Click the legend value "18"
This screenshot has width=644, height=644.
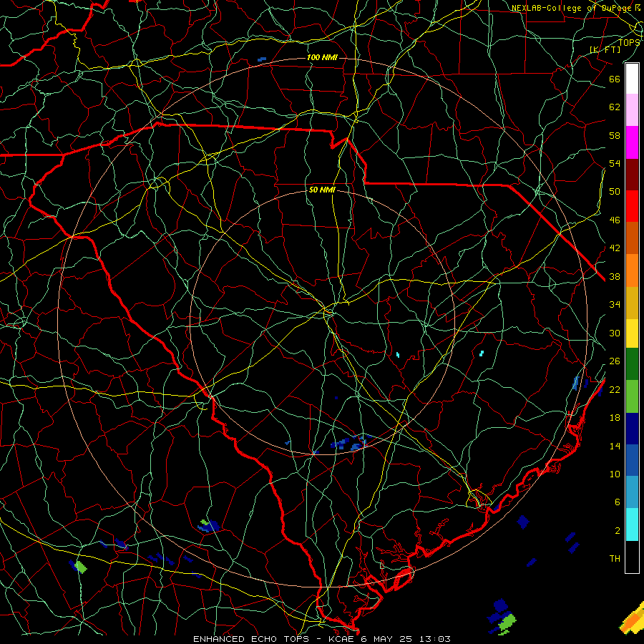point(615,418)
